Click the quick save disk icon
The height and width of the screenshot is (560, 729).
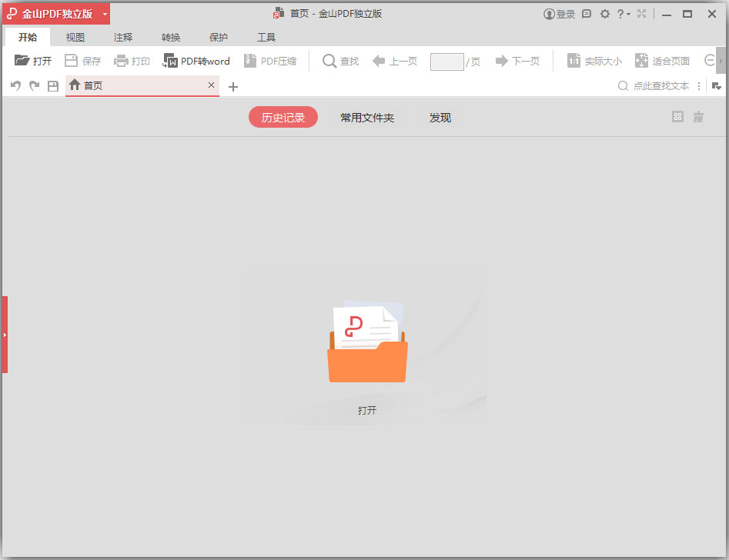[x=53, y=86]
